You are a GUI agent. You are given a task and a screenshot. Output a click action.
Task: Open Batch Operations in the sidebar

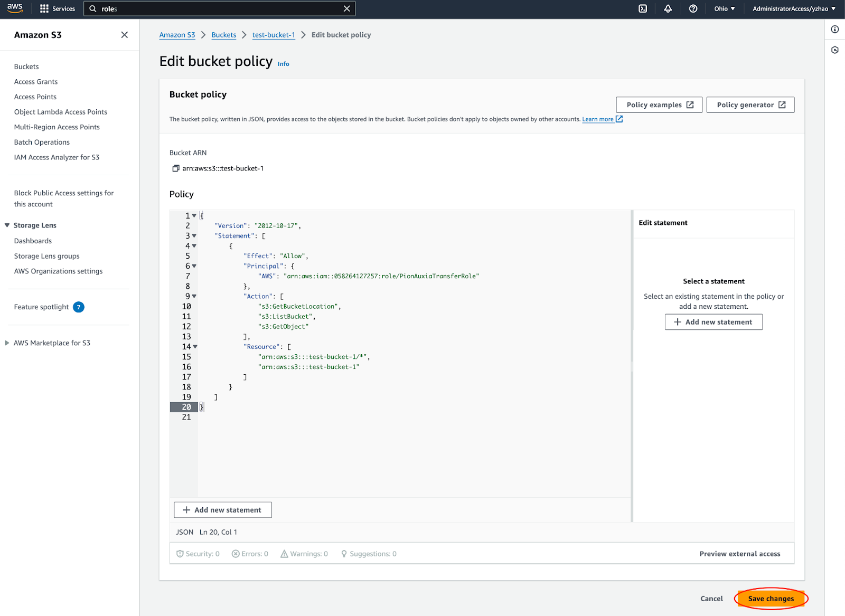point(42,143)
